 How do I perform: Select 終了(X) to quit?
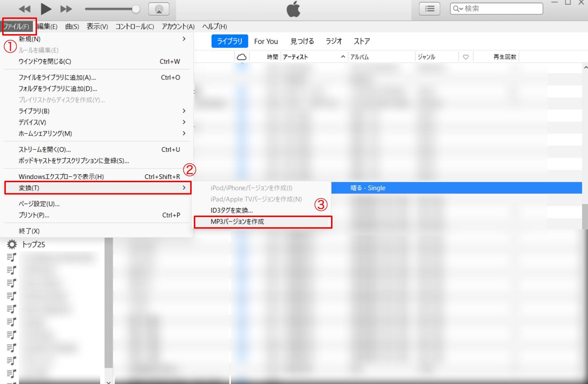point(97,231)
